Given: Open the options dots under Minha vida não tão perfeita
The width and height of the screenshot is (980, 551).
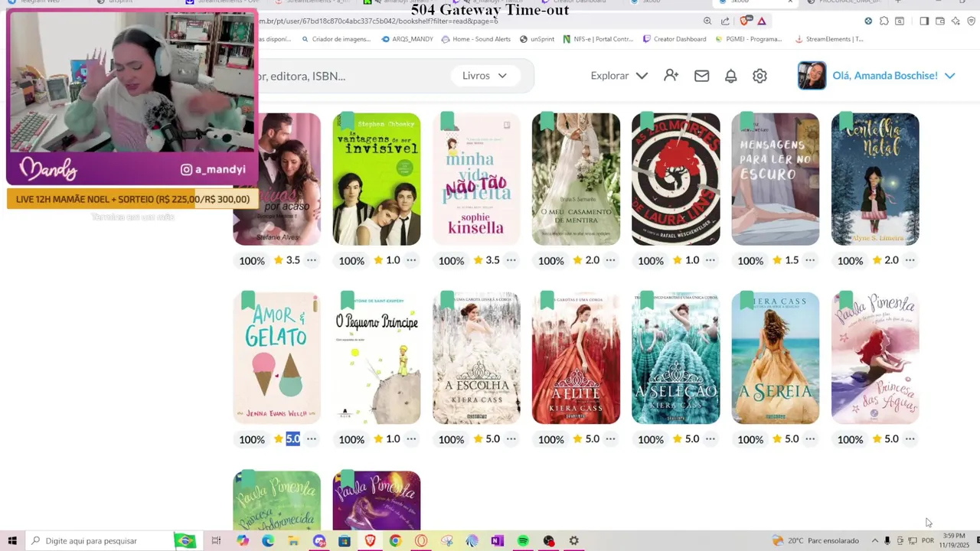Looking at the screenshot, I should (x=511, y=260).
